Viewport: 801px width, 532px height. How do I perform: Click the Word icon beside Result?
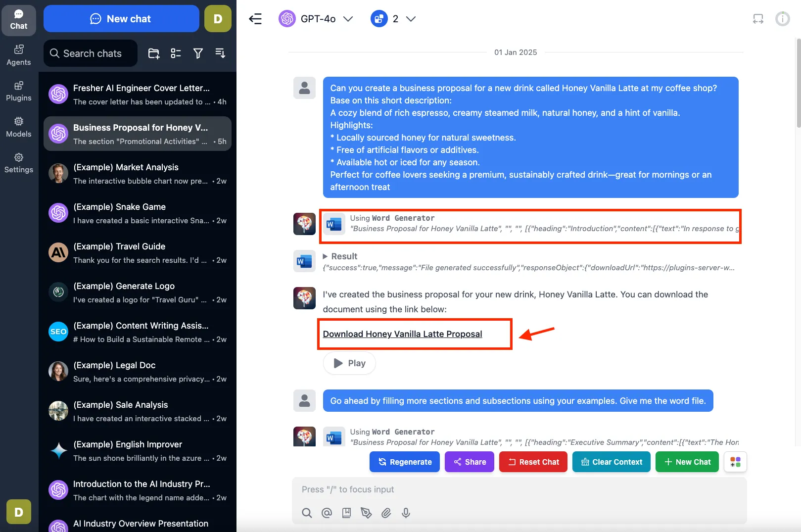point(304,261)
